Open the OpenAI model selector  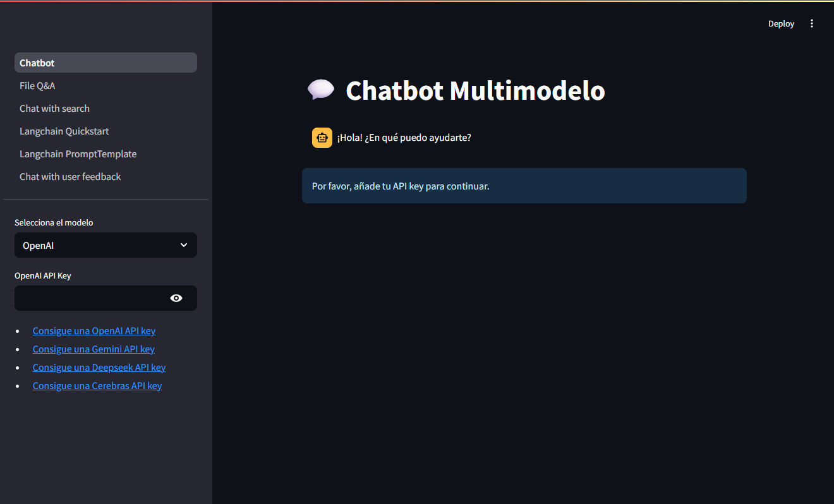(x=106, y=245)
